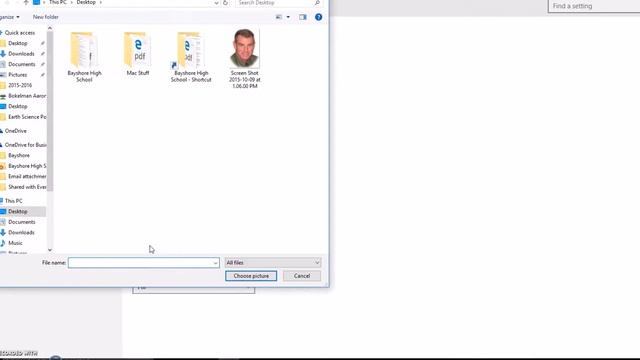The width and height of the screenshot is (640, 360).
Task: Click the sidebar scroll up arrow
Action: click(50, 28)
